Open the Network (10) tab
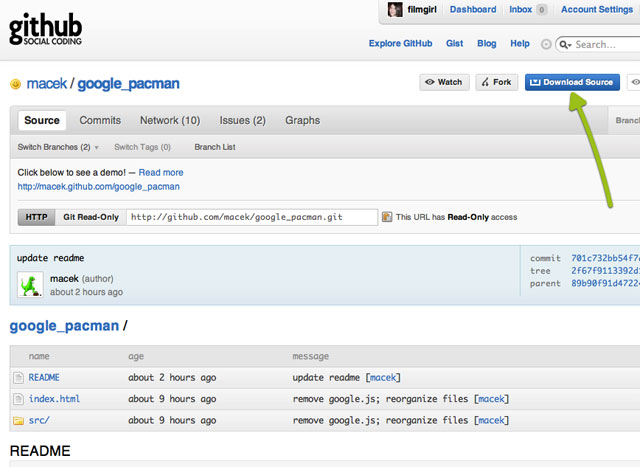 [170, 120]
